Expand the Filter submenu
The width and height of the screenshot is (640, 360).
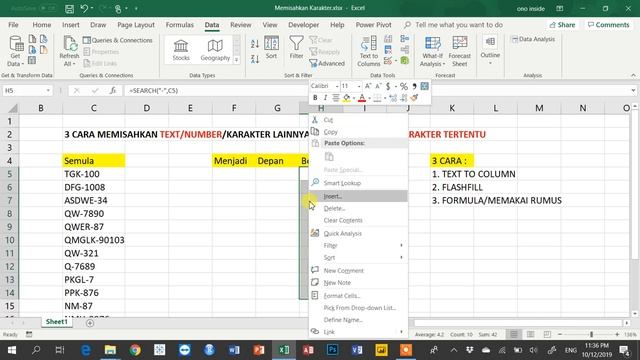(x=358, y=245)
